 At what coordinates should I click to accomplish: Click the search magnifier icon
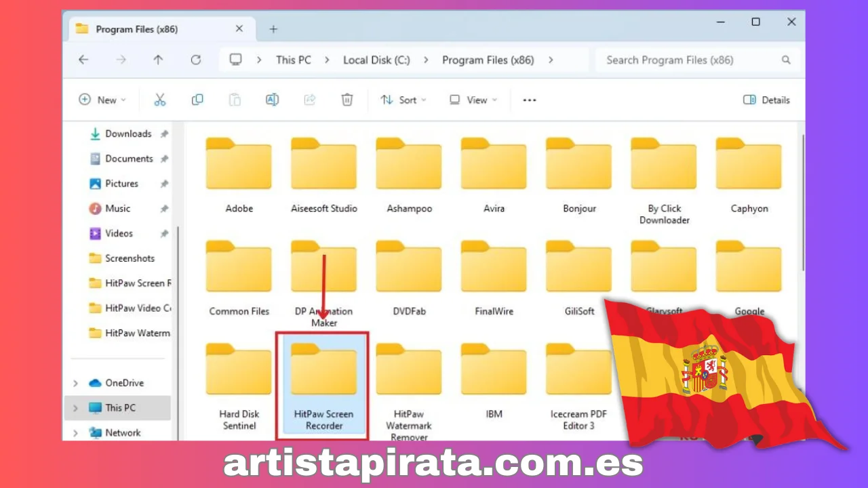click(786, 60)
